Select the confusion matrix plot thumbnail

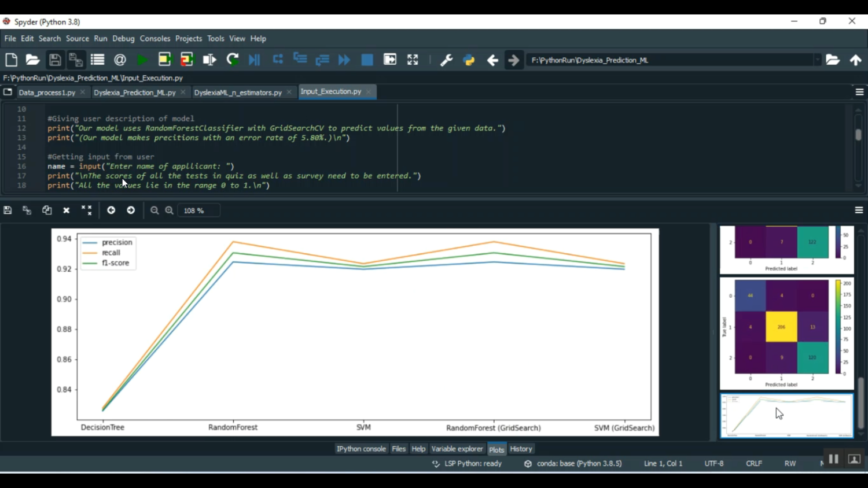tap(786, 334)
